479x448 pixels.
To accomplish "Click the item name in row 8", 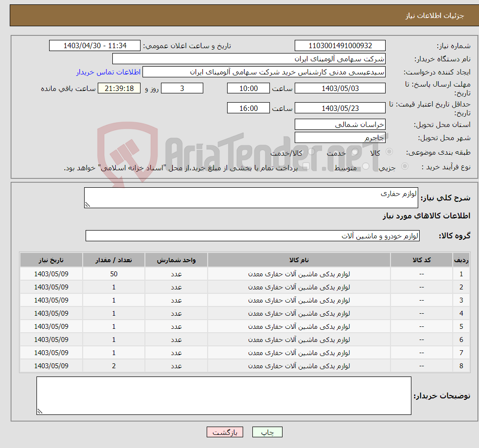I will tap(299, 366).
